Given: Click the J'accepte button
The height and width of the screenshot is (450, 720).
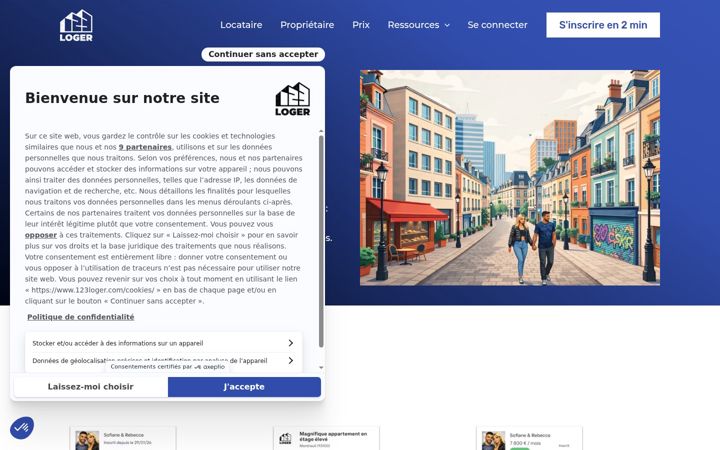Looking at the screenshot, I should click(244, 387).
